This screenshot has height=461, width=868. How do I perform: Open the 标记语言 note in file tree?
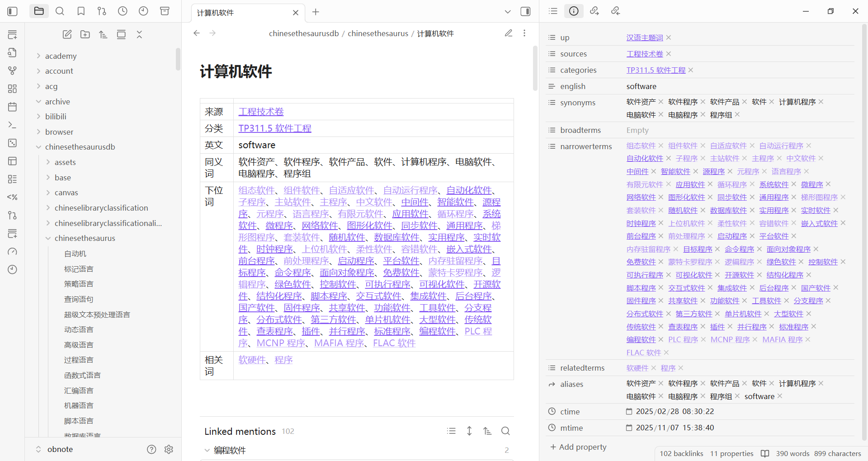click(79, 269)
